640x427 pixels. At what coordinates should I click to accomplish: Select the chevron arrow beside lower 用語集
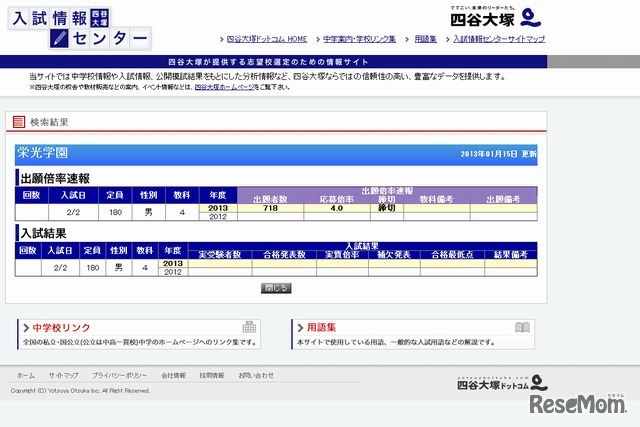pyautogui.click(x=300, y=327)
